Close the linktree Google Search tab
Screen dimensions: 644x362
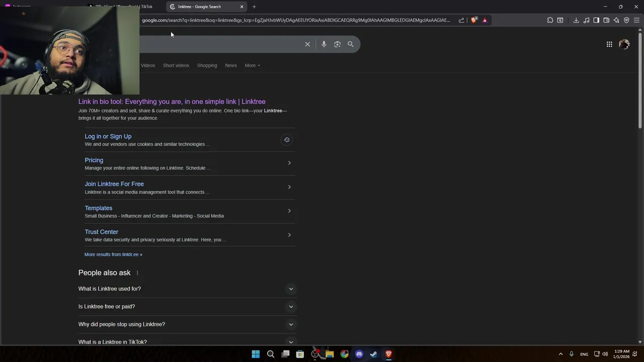[x=242, y=7]
